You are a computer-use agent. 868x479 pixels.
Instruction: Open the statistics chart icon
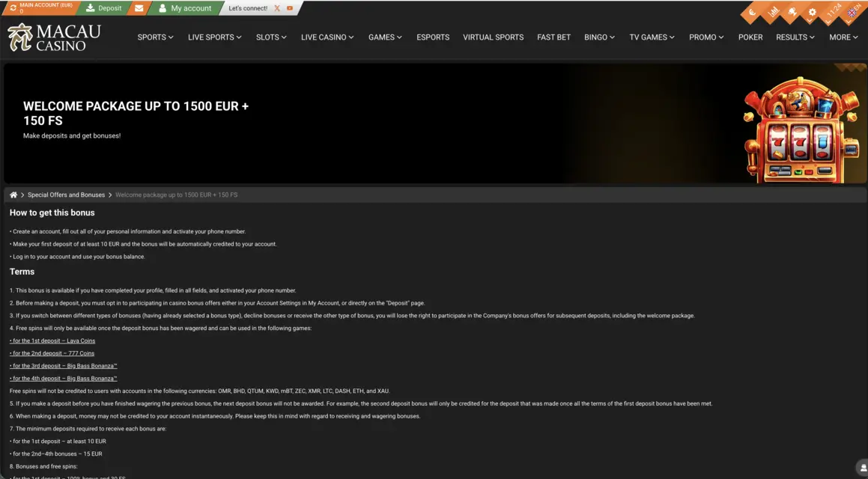(774, 11)
